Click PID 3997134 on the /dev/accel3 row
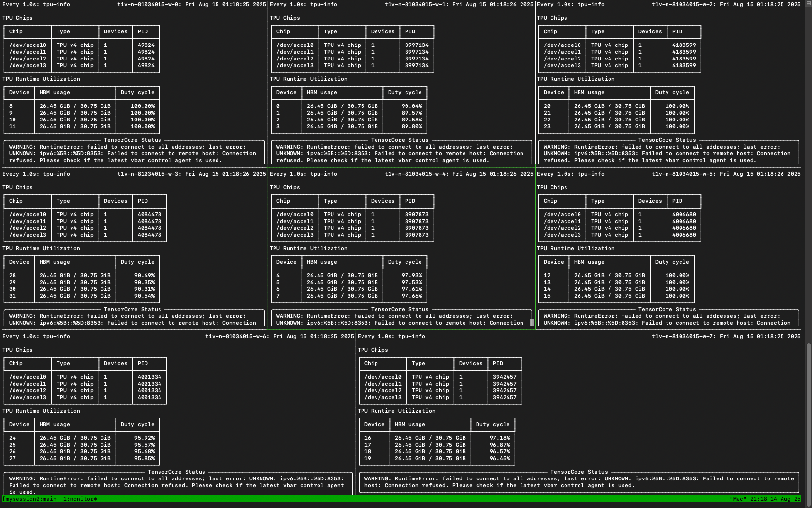This screenshot has width=812, height=508. point(417,65)
